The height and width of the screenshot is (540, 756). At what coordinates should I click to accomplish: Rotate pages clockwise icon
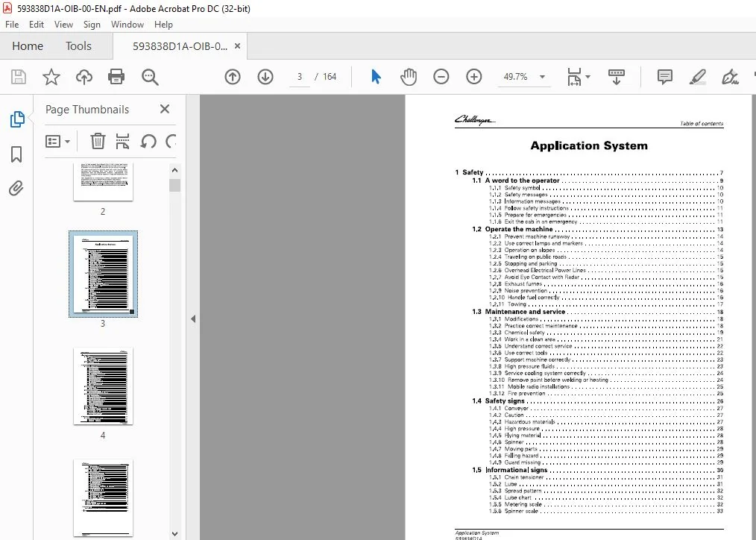[171, 141]
